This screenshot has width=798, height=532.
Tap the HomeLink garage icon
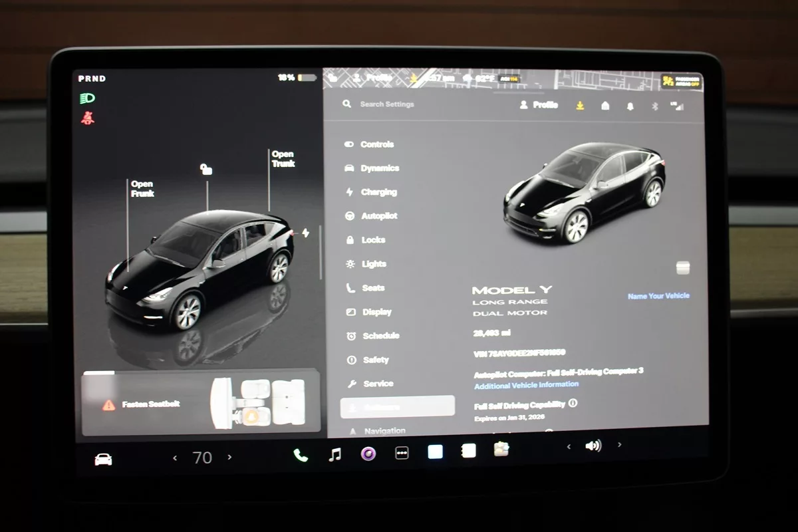[605, 106]
